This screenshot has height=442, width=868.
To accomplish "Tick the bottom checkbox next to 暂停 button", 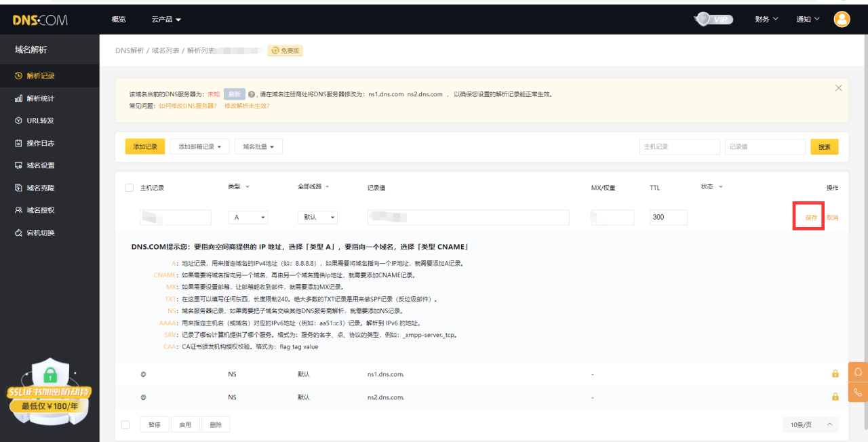I will click(125, 425).
